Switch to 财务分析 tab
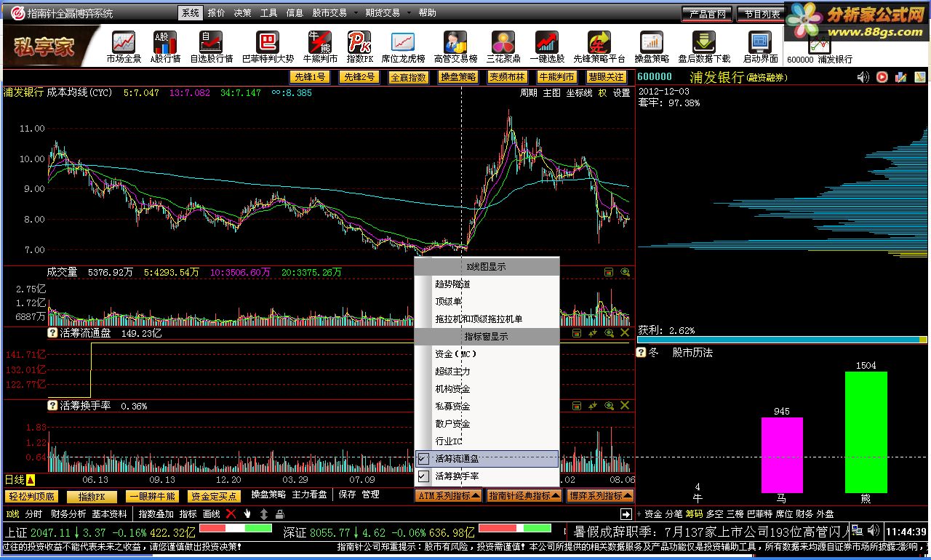Screen dimensions: 931x560 click(x=68, y=514)
